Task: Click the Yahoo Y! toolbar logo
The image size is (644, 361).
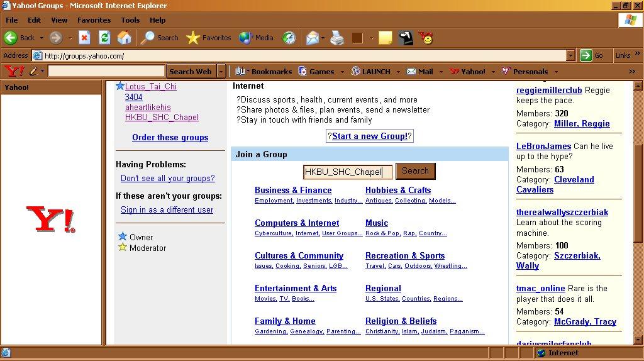Action: (14, 72)
